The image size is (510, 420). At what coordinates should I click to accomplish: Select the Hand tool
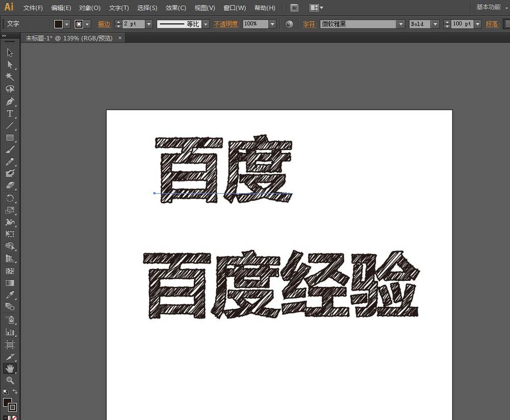pos(10,369)
